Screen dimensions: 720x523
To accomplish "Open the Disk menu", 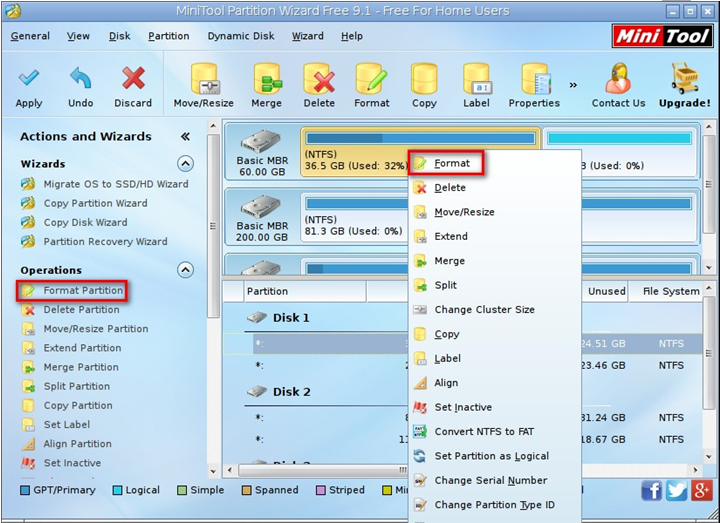I will click(119, 36).
